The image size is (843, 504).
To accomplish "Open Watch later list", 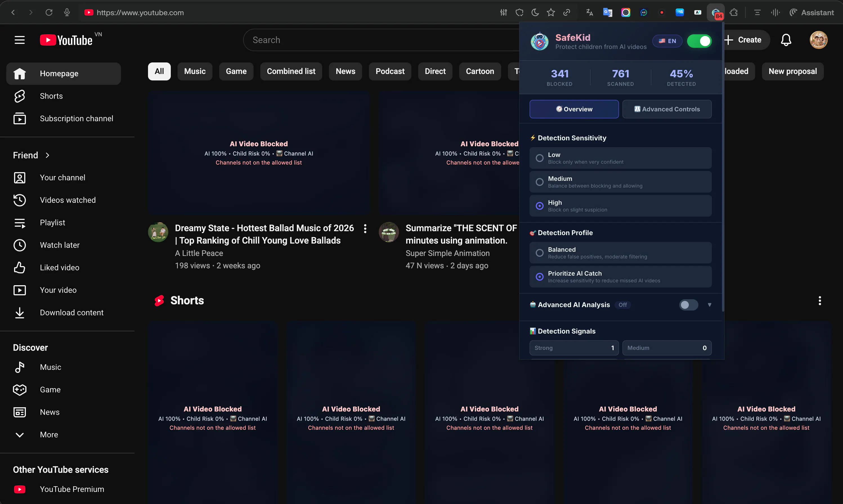I will 64,245.
